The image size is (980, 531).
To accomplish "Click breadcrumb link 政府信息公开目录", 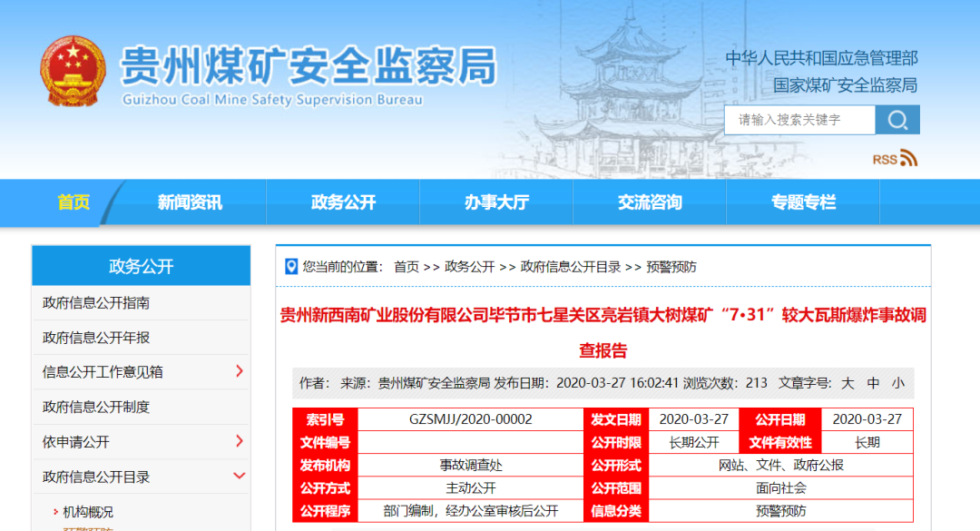I will point(571,267).
